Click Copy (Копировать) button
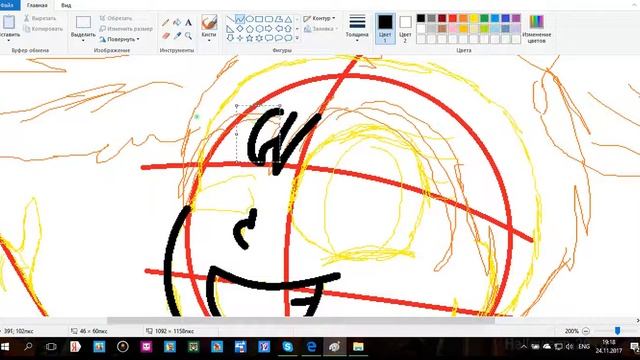Screen dimensions: 640x360 pos(43,29)
